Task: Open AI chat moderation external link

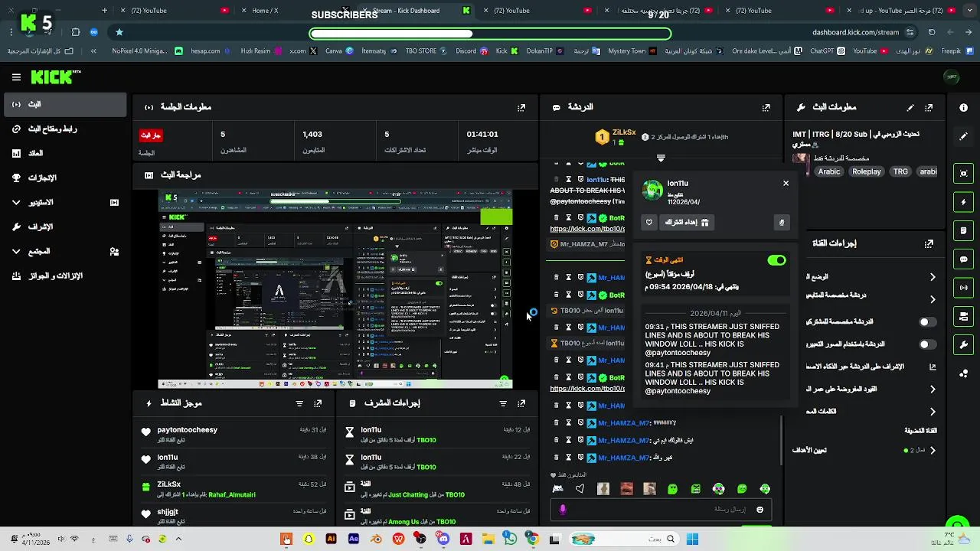Action: point(933,367)
